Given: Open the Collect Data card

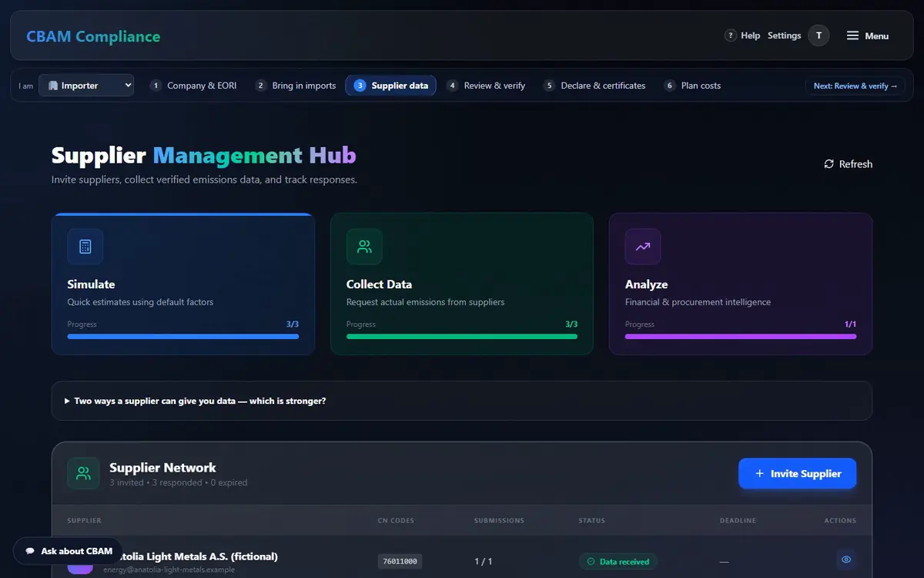Looking at the screenshot, I should tap(462, 284).
